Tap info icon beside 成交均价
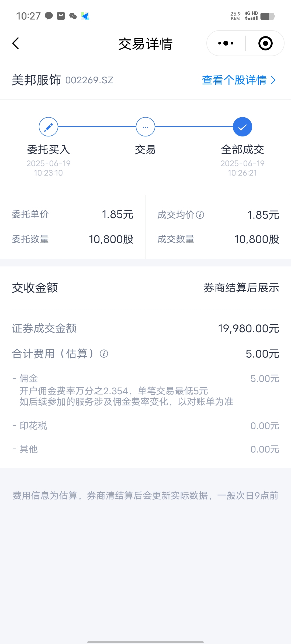291x644 pixels. (x=200, y=215)
